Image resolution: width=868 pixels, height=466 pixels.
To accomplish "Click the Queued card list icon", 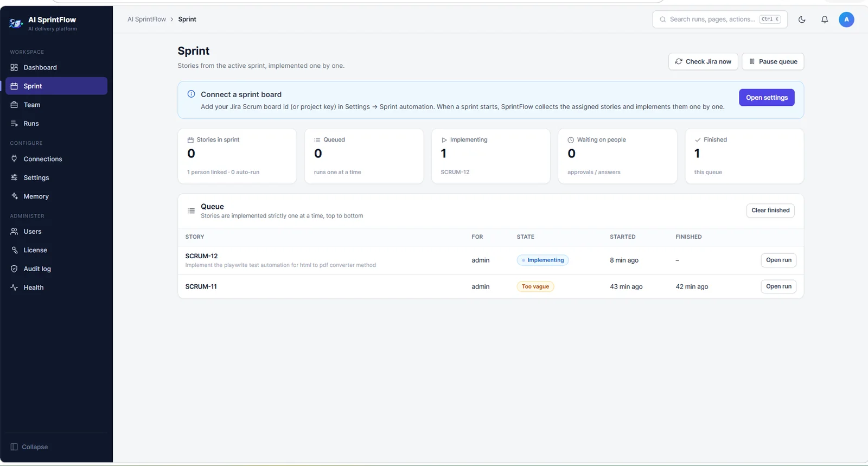I will click(x=317, y=140).
